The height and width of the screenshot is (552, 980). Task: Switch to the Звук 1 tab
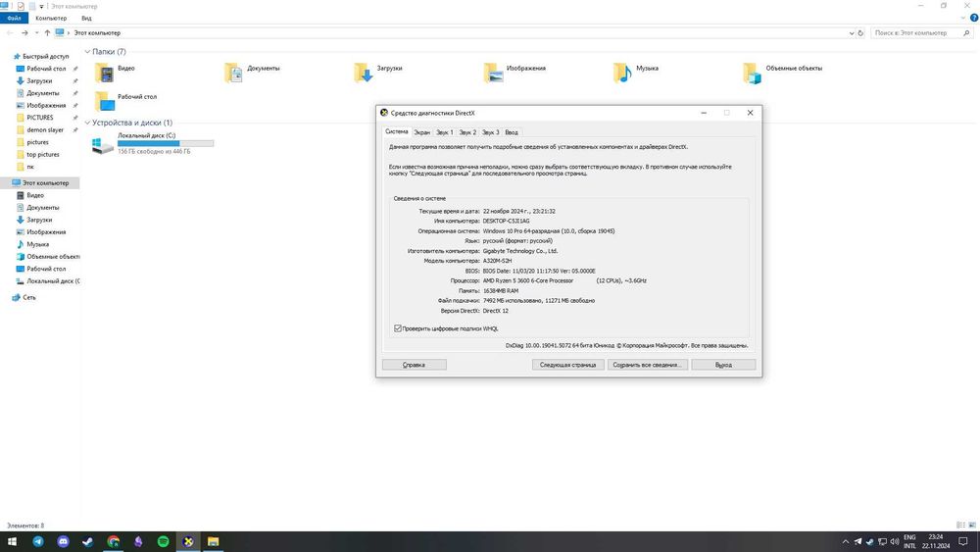tap(444, 132)
